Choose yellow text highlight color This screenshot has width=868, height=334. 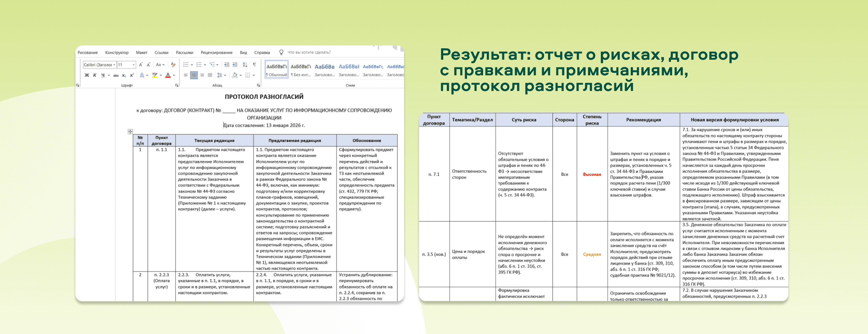(x=155, y=75)
